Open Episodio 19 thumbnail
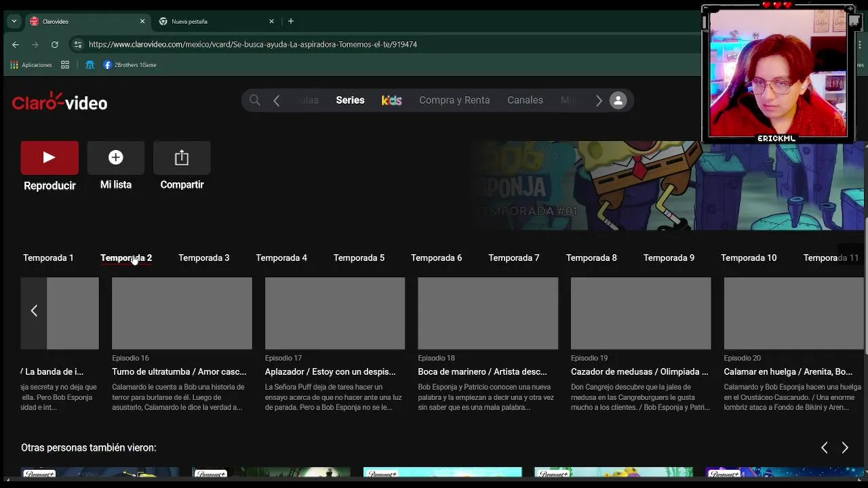 (641, 313)
